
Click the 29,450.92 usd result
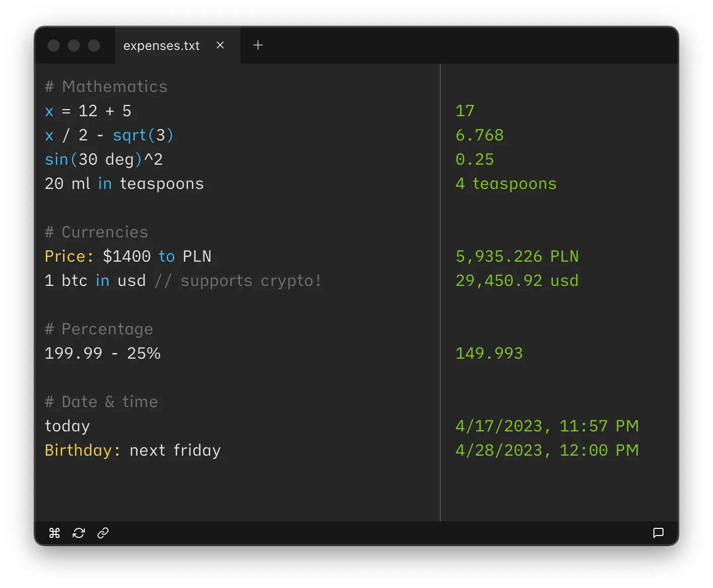517,281
